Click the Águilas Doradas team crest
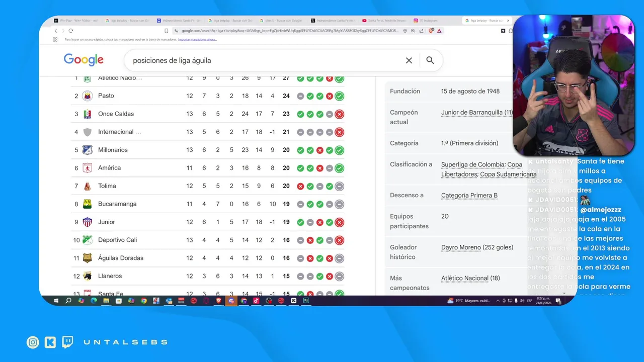644x362 pixels. click(88, 258)
